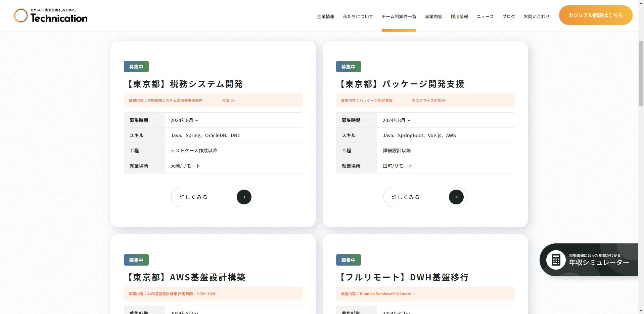Click skills text Java、SpringBoot、Vue.js、AWS
644x314 pixels.
click(x=419, y=135)
